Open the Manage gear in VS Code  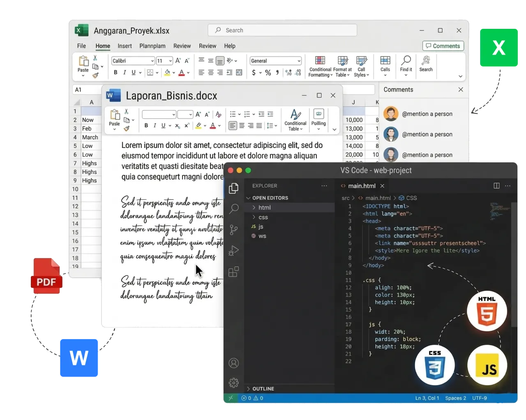(x=234, y=383)
